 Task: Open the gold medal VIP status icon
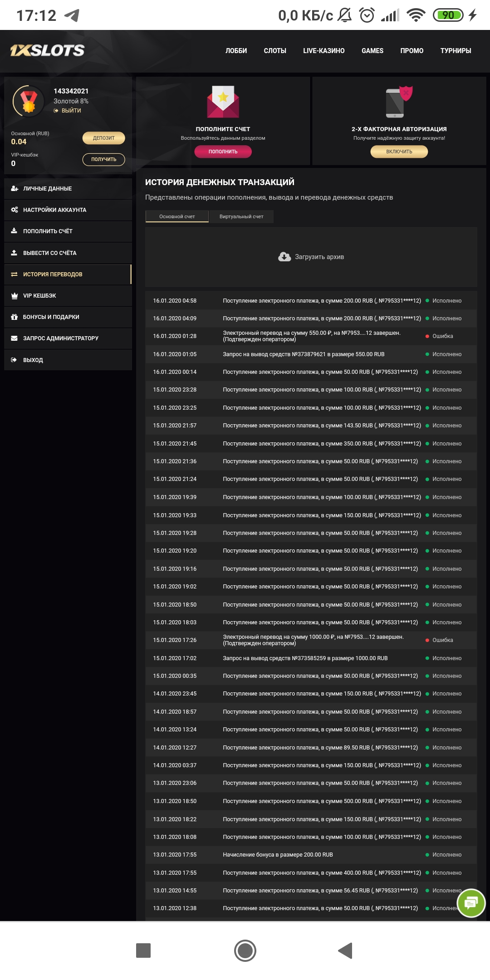tap(29, 101)
